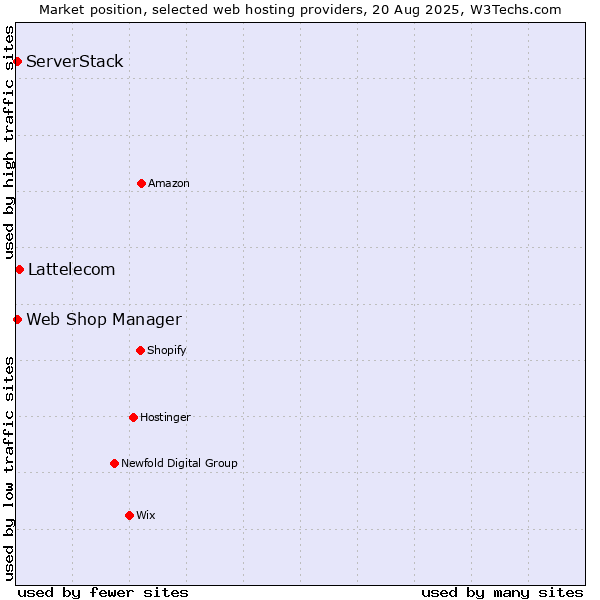Select the Amazon label text
This screenshot has height=600, width=600.
tap(169, 183)
